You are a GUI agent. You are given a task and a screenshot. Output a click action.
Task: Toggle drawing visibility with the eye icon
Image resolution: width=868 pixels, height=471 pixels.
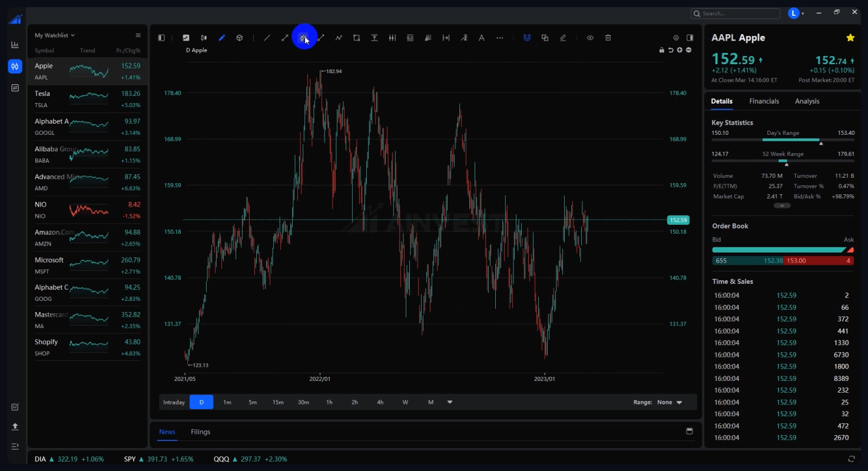click(x=589, y=38)
